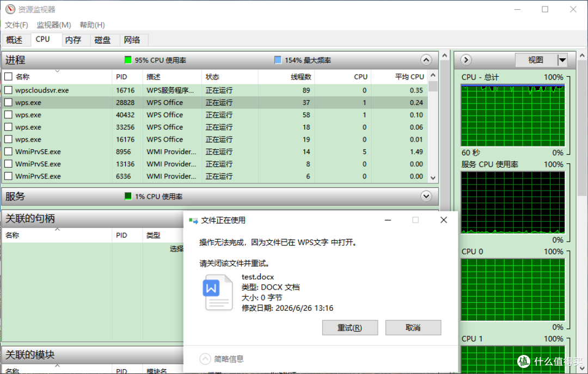Click the graph pane scroll-up arrow
Image resolution: width=588 pixels, height=374 pixels.
(x=582, y=56)
